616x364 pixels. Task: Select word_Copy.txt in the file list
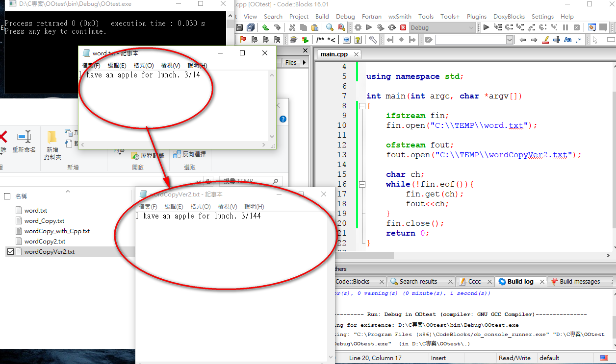[44, 221]
